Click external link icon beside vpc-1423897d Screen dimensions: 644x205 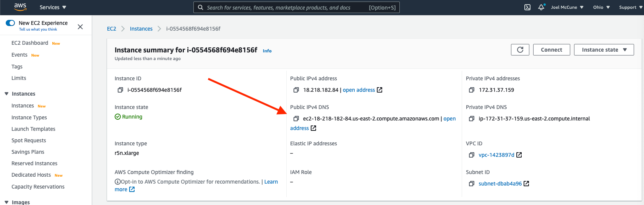tap(519, 155)
